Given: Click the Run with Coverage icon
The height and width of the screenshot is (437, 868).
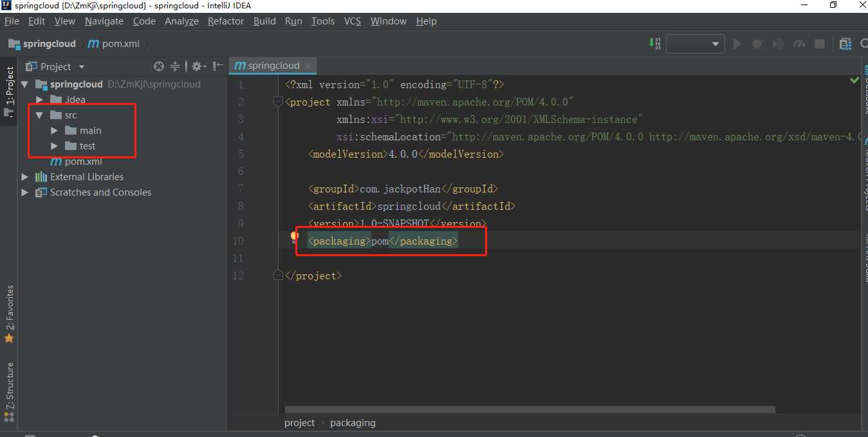Looking at the screenshot, I should tap(779, 44).
